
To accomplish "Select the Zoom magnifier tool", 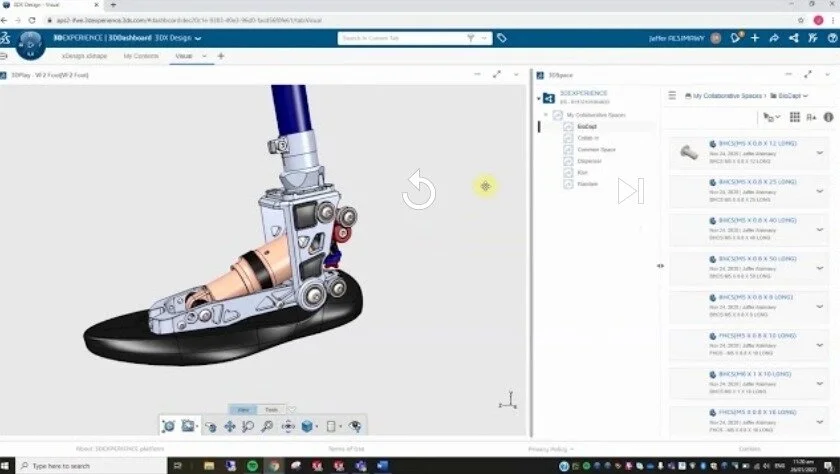I will pos(267,426).
